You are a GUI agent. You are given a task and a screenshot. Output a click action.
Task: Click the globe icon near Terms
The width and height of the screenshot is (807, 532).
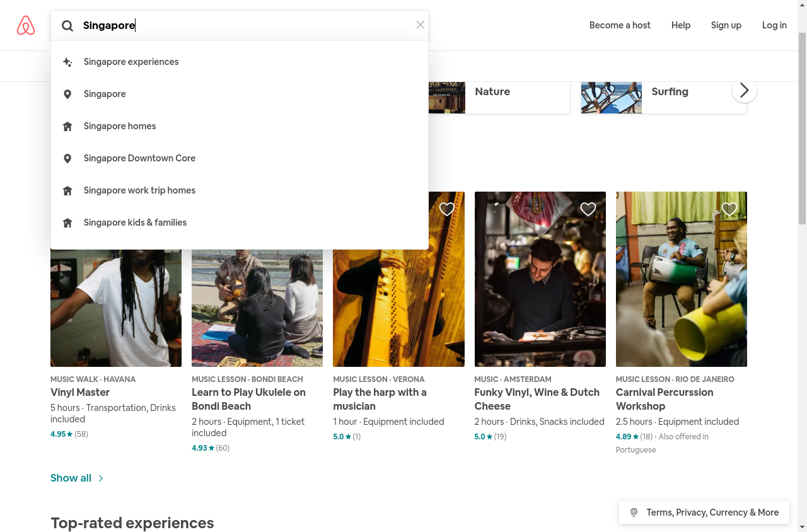(634, 512)
